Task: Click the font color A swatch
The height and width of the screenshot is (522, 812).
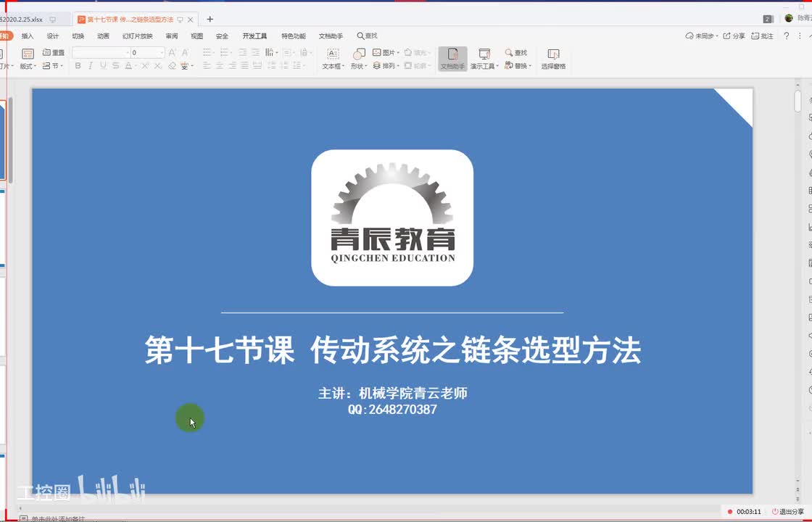Action: pyautogui.click(x=128, y=66)
